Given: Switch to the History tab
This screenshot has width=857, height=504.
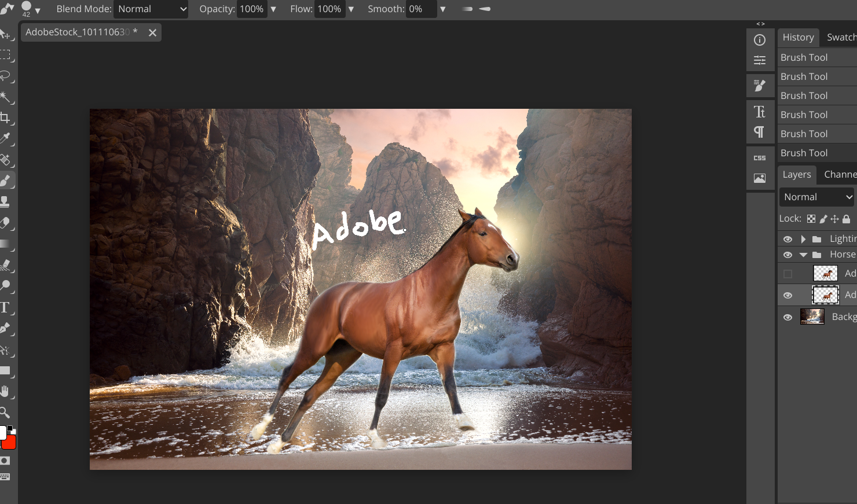Looking at the screenshot, I should click(798, 37).
